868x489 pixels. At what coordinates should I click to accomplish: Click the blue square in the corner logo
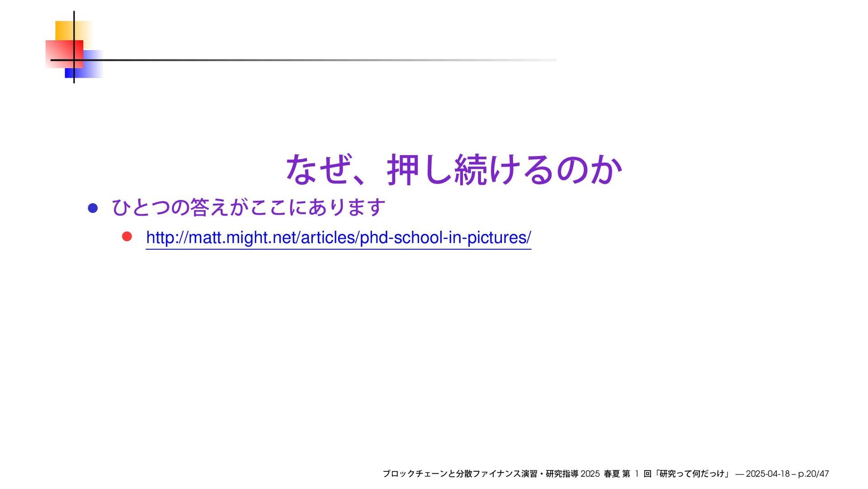(93, 69)
